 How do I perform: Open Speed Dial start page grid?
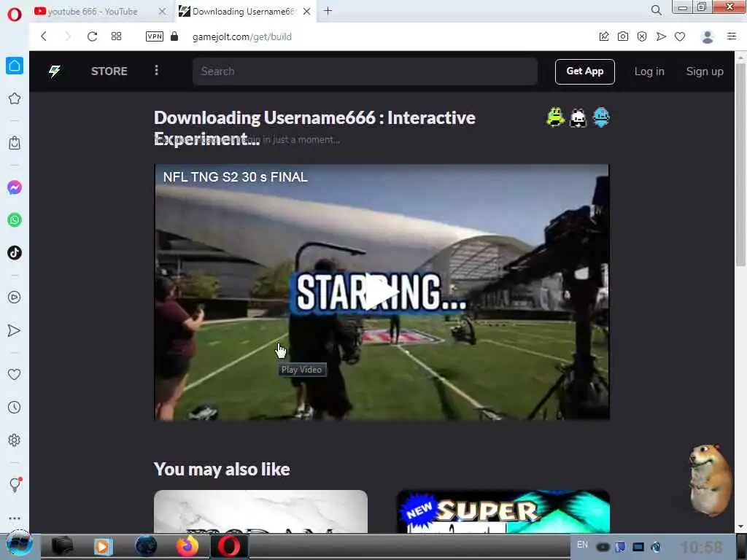click(116, 36)
